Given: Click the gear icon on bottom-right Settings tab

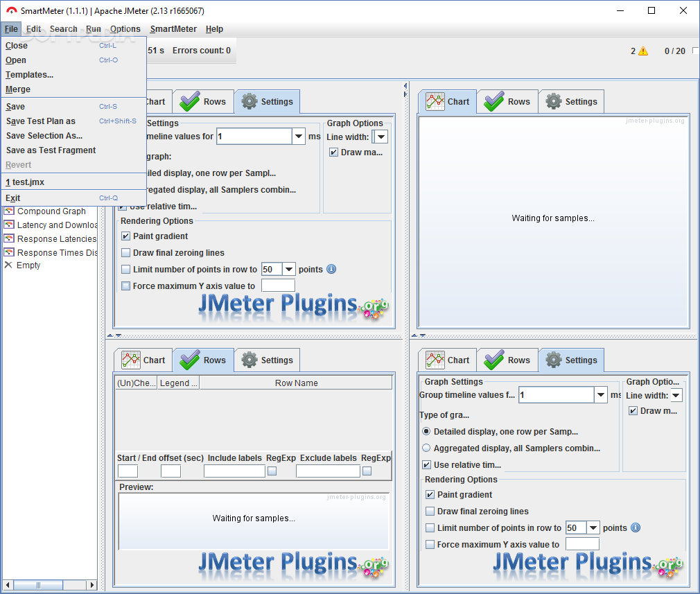Looking at the screenshot, I should [554, 360].
